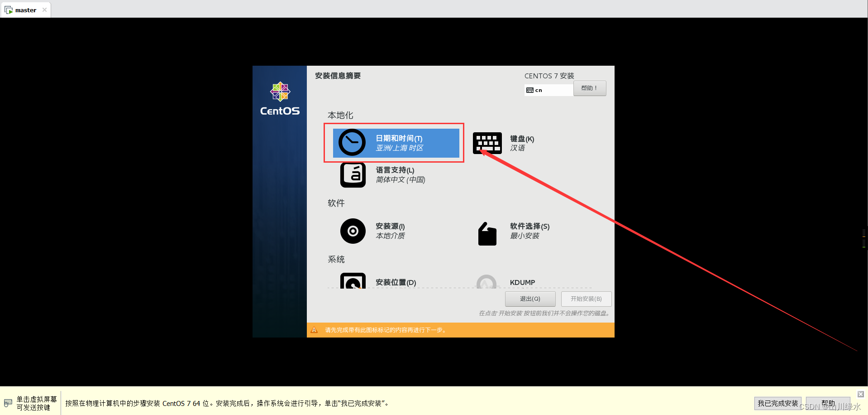Screen dimensions: 868x415
Task: Click the yellow warning banner message
Action: pos(385,330)
